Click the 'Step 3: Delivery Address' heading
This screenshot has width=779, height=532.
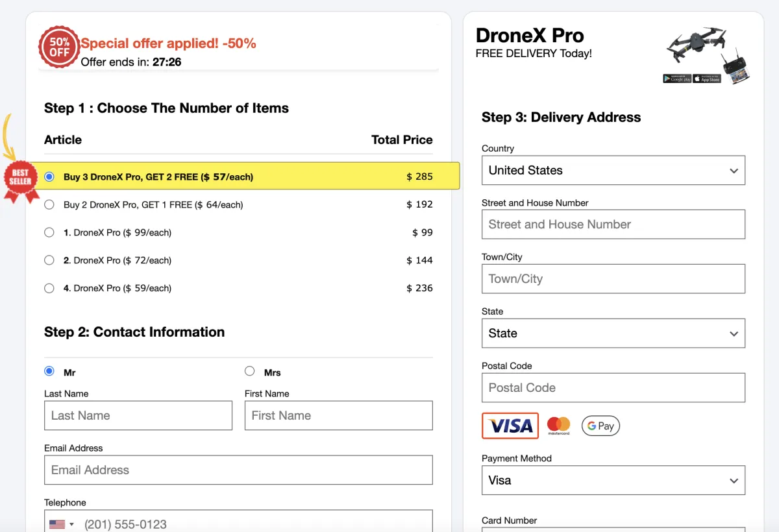pyautogui.click(x=561, y=117)
